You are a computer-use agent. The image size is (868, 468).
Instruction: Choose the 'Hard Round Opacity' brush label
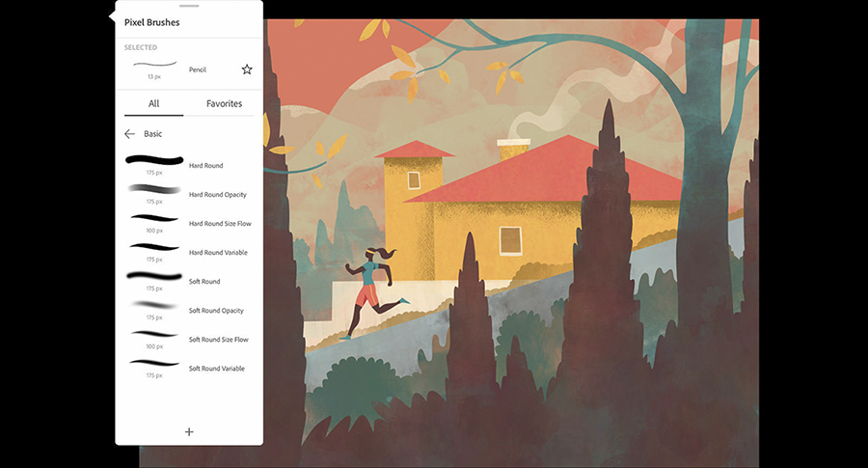218,194
